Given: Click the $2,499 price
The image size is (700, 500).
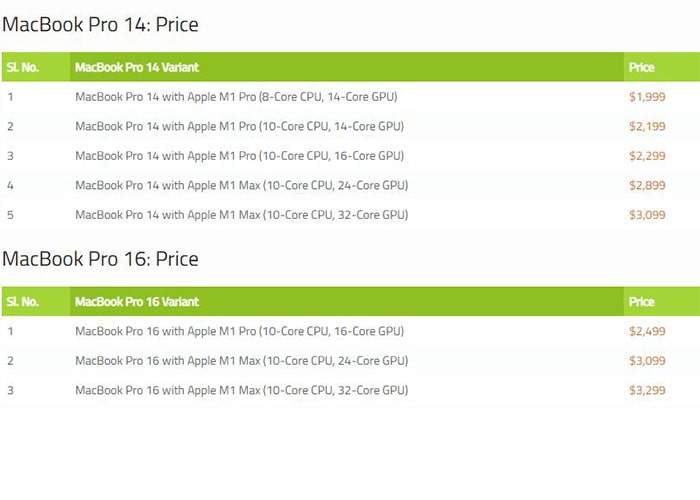Looking at the screenshot, I should (x=646, y=331).
